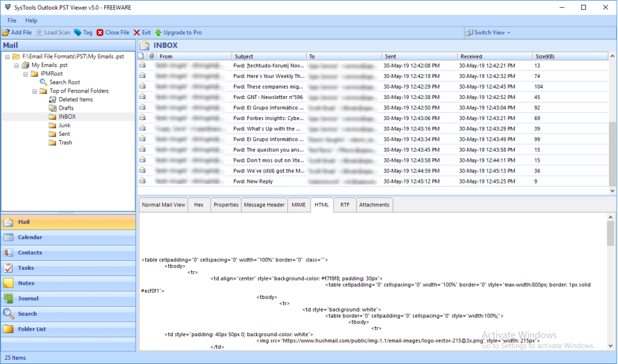Click envelope icon of The question you ans email
The width and height of the screenshot is (618, 364).
click(x=142, y=150)
